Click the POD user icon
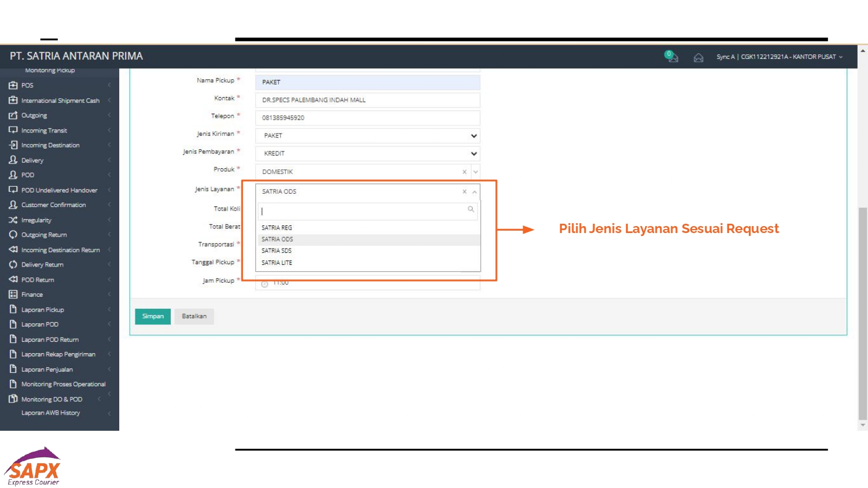The width and height of the screenshot is (868, 488). tap(13, 175)
